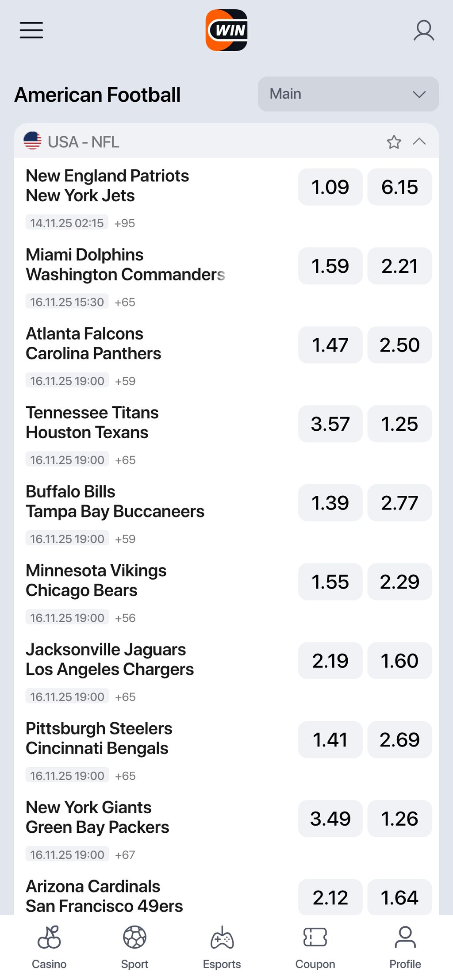This screenshot has width=453, height=980.
Task: Select Chicago Bears odds 2.29
Action: point(399,582)
